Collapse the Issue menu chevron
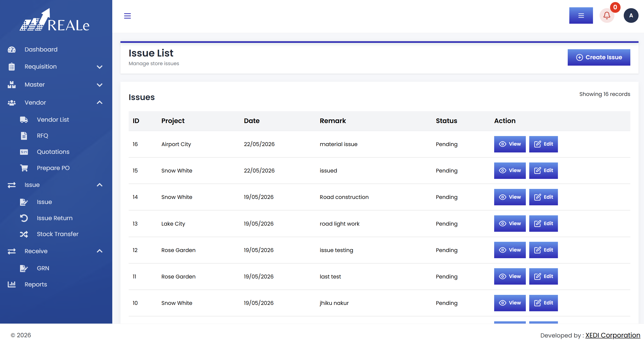This screenshot has height=345, width=644. [100, 185]
